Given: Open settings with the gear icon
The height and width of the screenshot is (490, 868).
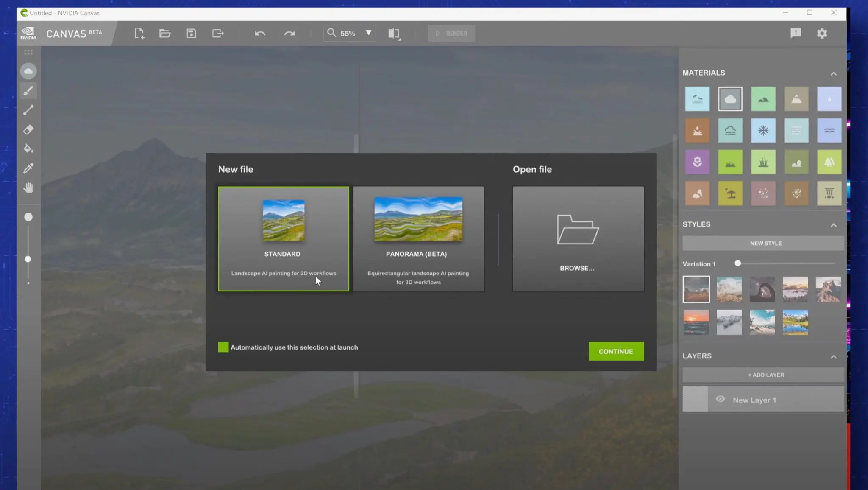Looking at the screenshot, I should (x=822, y=33).
